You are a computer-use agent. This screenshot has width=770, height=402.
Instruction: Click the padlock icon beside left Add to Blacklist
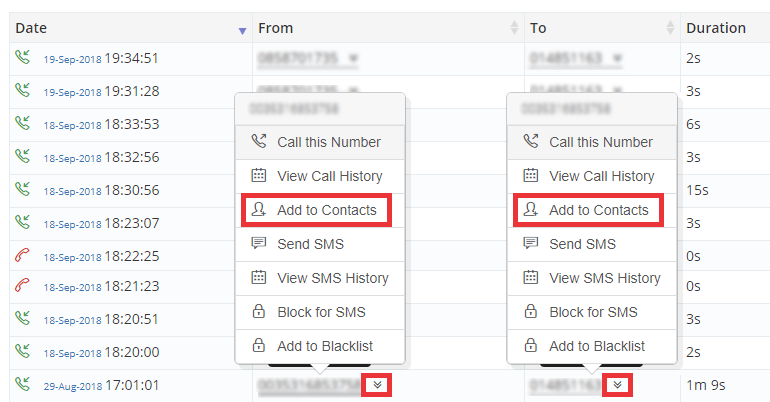point(259,345)
